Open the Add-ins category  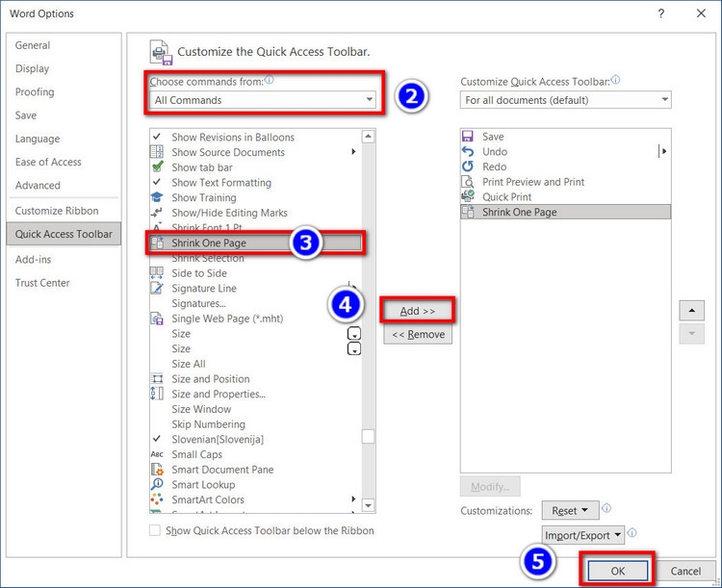coord(33,259)
